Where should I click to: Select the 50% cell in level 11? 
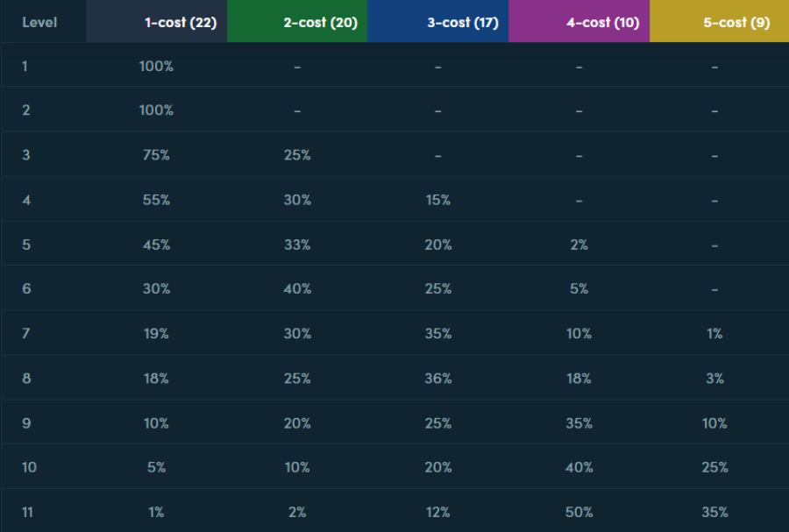(x=579, y=512)
